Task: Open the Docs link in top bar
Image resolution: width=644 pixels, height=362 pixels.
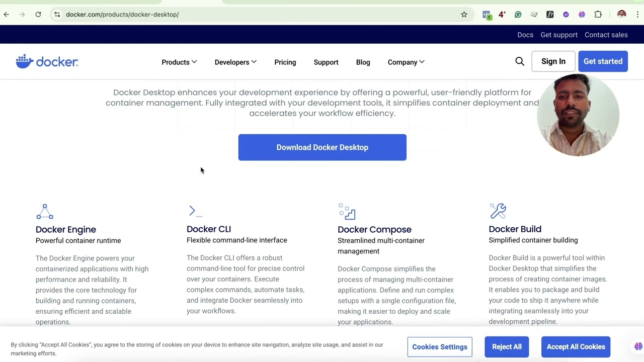Action: pyautogui.click(x=525, y=35)
